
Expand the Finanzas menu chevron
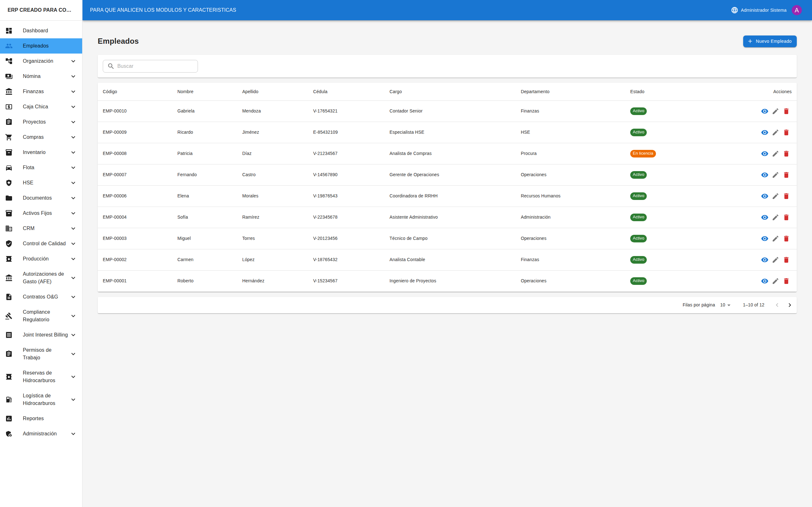[73, 92]
